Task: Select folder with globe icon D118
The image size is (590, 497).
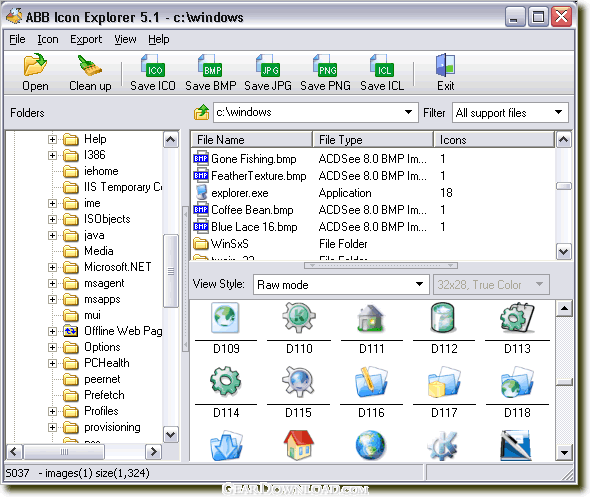Action: tap(517, 381)
